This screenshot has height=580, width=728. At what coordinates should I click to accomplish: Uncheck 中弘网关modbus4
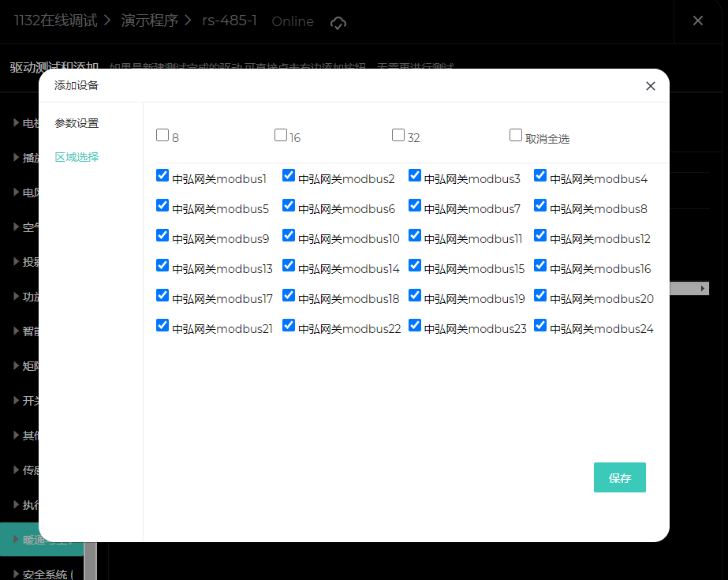click(540, 175)
